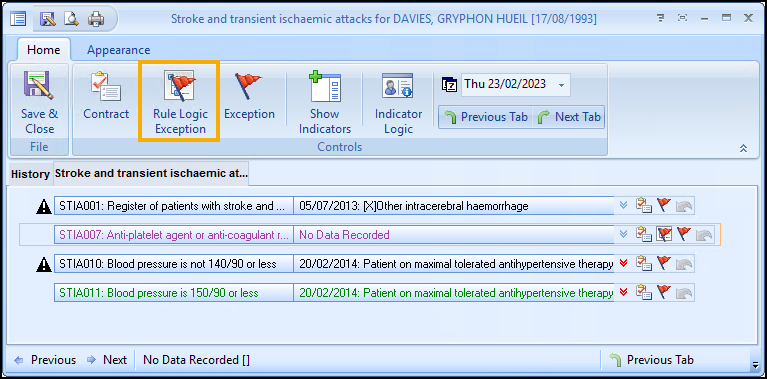Collapse the STIA011 red chevron
The image size is (767, 379).
[623, 293]
